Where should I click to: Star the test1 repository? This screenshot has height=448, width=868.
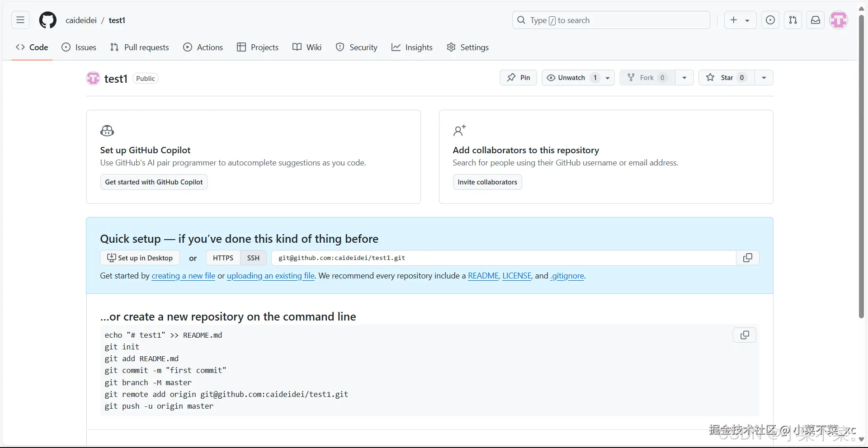point(726,78)
